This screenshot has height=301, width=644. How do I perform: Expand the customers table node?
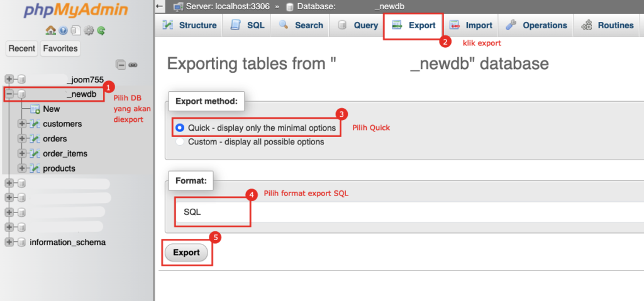(22, 124)
